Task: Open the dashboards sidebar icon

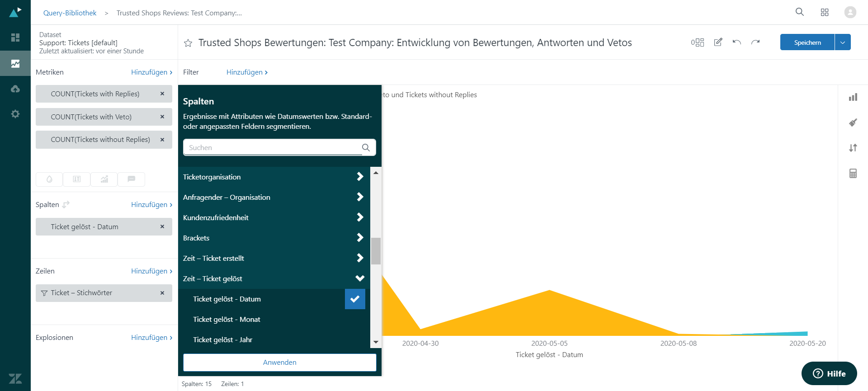Action: click(x=15, y=38)
